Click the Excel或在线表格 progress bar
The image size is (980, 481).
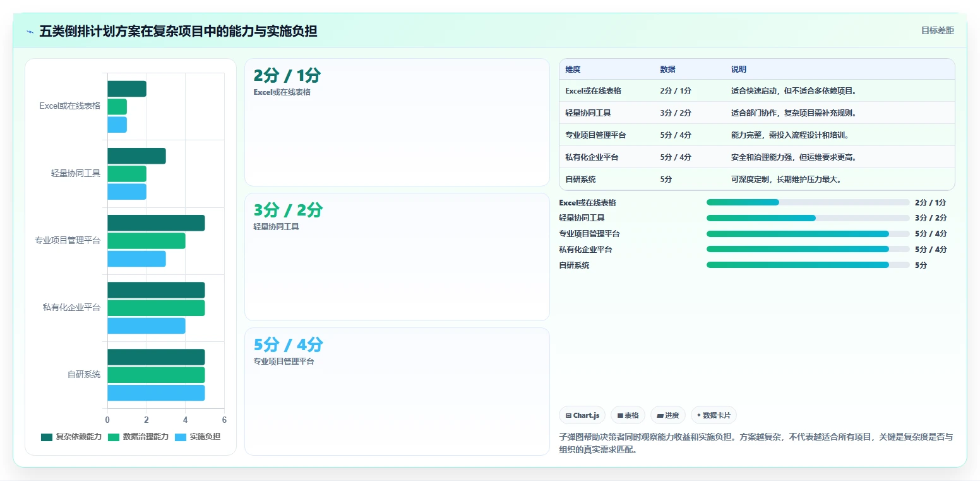pos(808,202)
